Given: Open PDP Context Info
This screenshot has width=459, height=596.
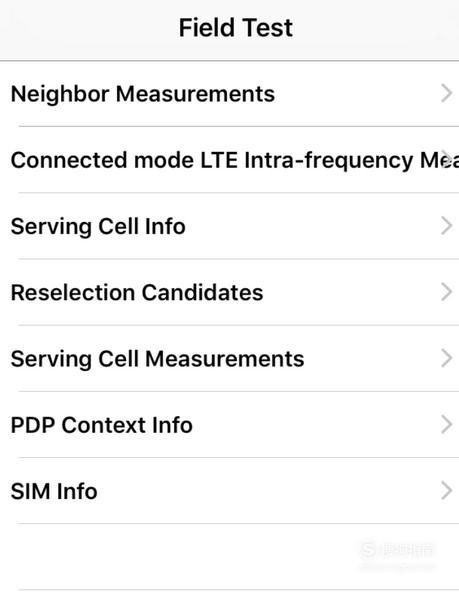Looking at the screenshot, I should click(230, 424).
